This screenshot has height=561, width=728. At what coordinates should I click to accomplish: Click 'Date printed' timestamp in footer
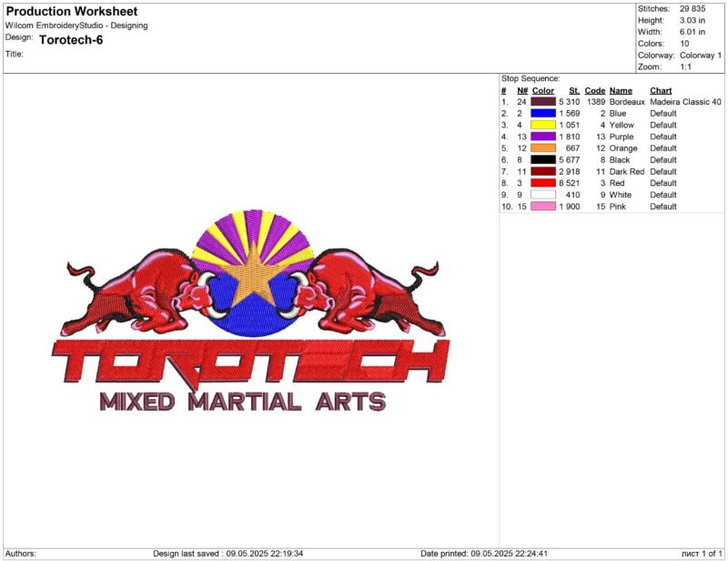483,554
